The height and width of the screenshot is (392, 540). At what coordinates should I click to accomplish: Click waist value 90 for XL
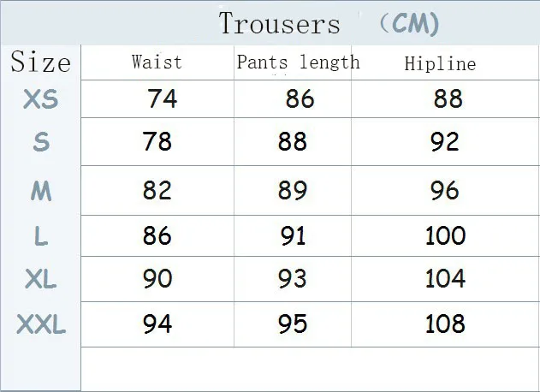pos(157,278)
